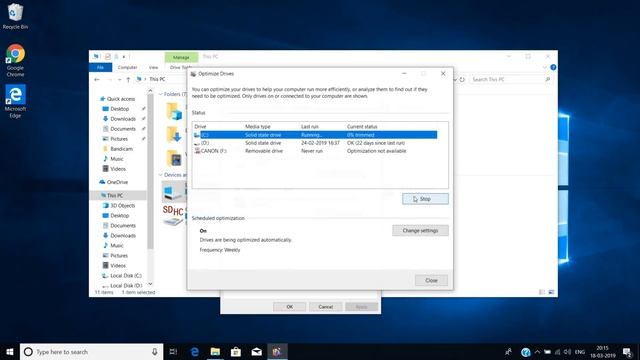Open Downloads under Quick access
Image resolution: width=640 pixels, height=360 pixels.
click(x=120, y=119)
